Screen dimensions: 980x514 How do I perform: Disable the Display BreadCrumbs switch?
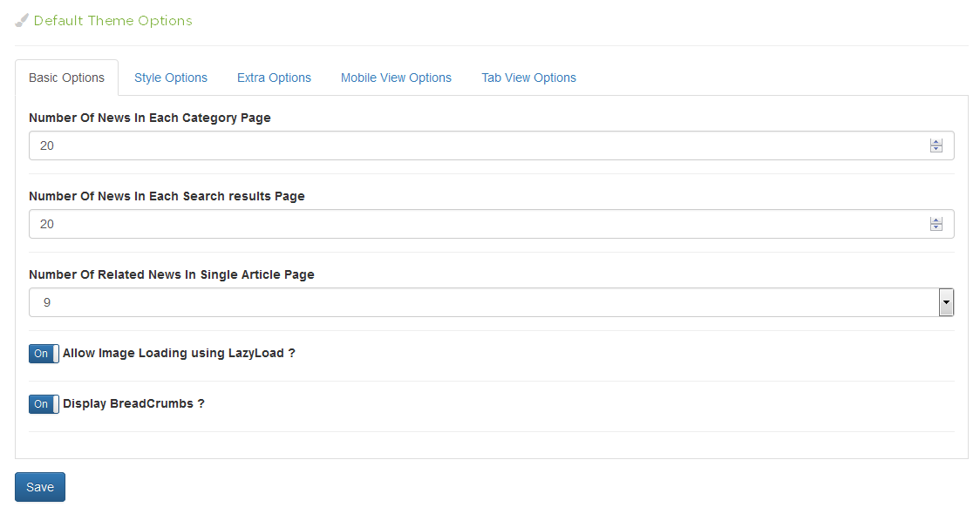pos(44,404)
